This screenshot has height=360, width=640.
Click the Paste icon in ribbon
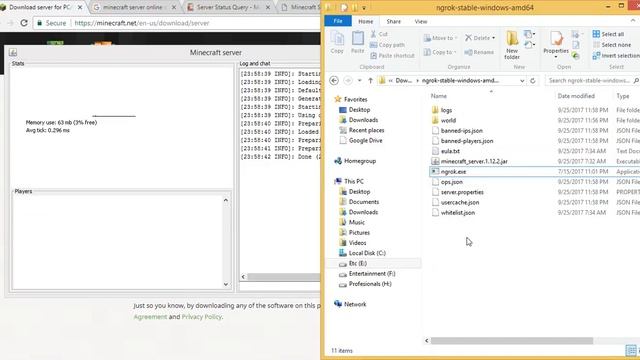click(x=358, y=42)
